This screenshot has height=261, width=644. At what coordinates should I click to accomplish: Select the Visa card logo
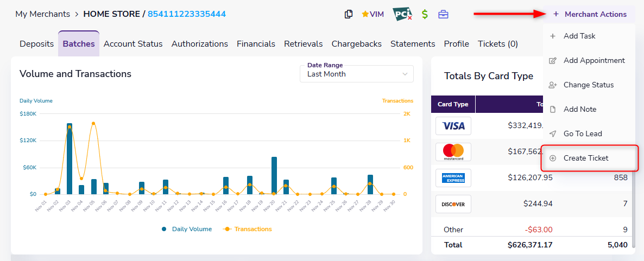tap(453, 126)
